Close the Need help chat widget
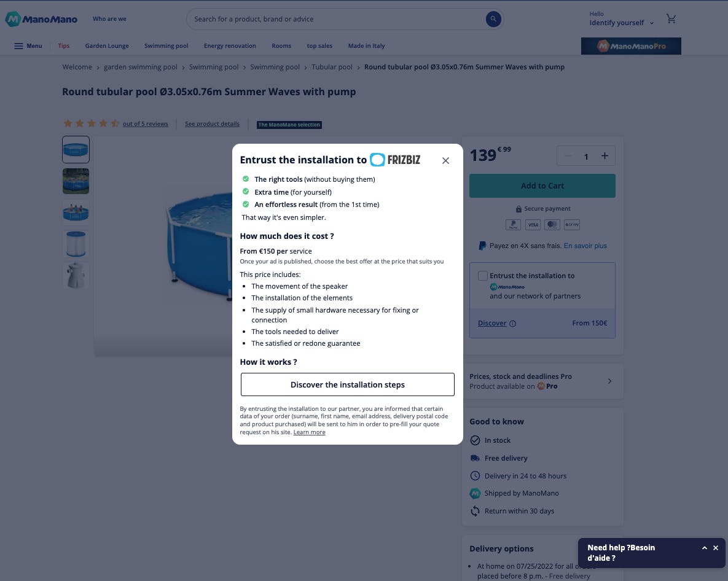This screenshot has width=728, height=581. click(x=716, y=548)
